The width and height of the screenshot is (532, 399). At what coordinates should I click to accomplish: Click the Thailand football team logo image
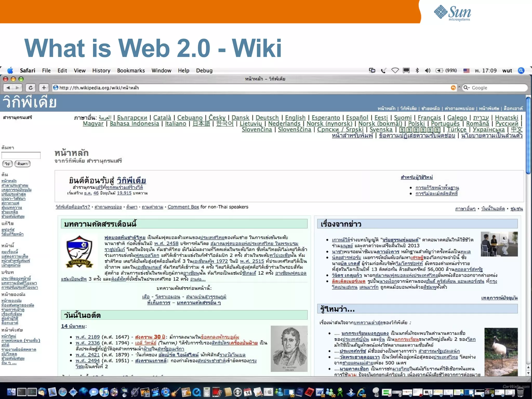pos(79,252)
